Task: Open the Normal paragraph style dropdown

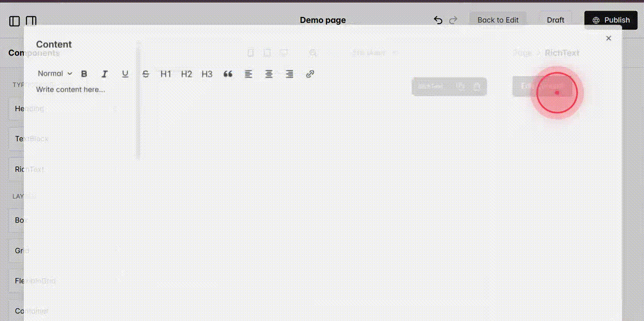Action: [54, 74]
